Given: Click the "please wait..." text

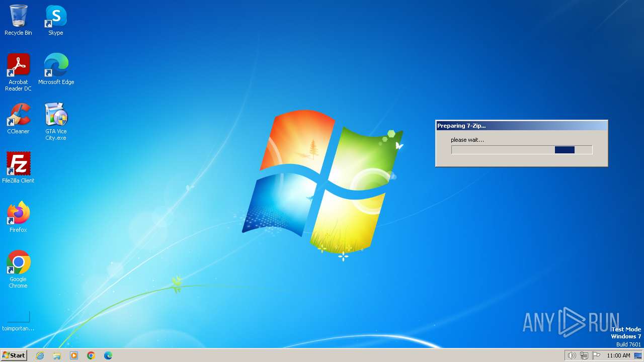Looking at the screenshot, I should 467,140.
